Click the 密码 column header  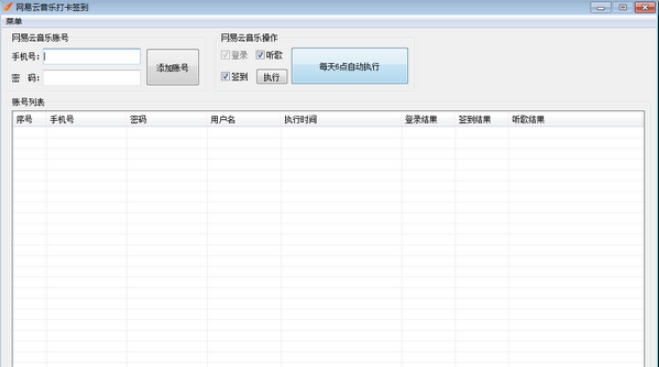click(167, 119)
